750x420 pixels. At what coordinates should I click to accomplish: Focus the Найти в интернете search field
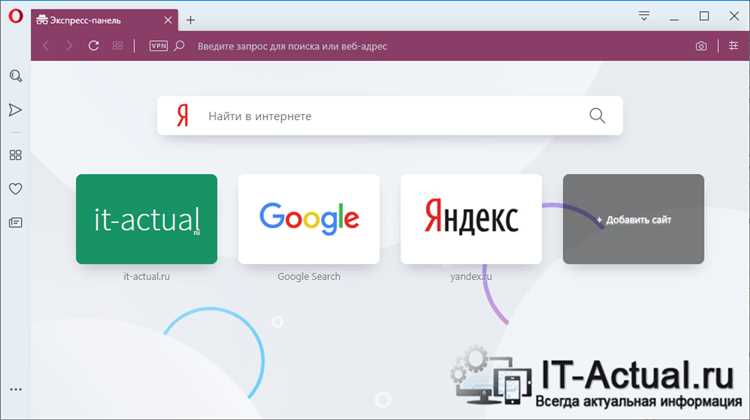(x=392, y=116)
